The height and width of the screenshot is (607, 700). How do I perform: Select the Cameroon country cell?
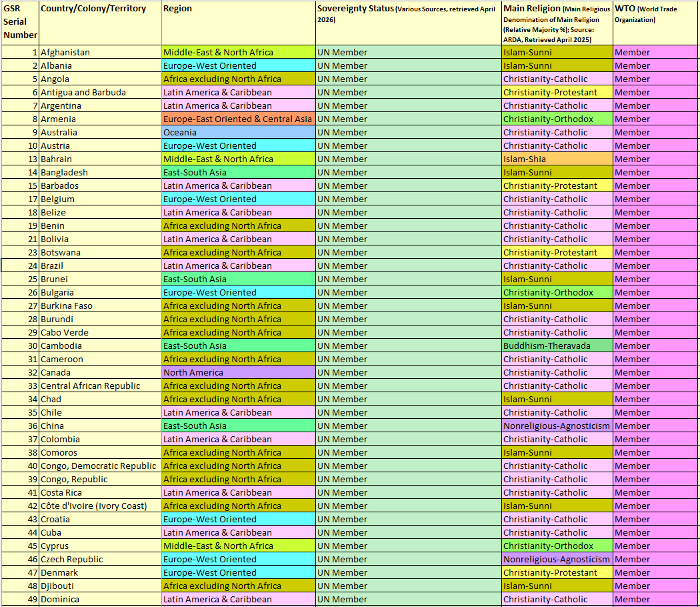click(100, 359)
